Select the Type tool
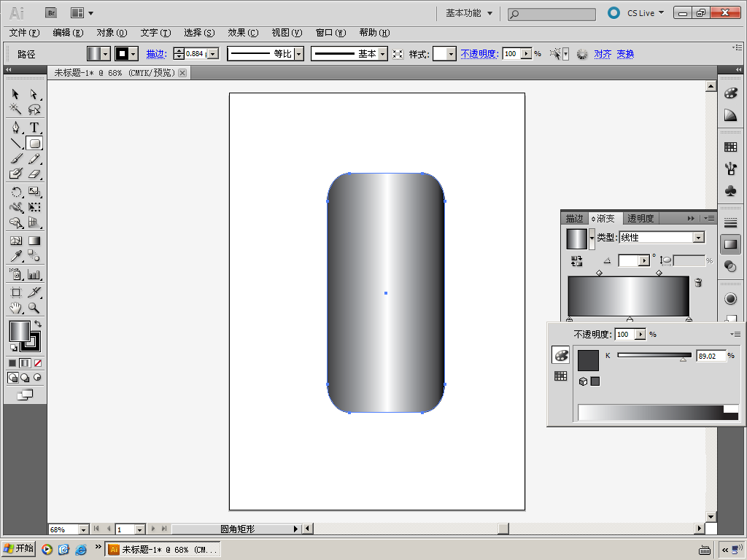The height and width of the screenshot is (560, 747). 34,128
